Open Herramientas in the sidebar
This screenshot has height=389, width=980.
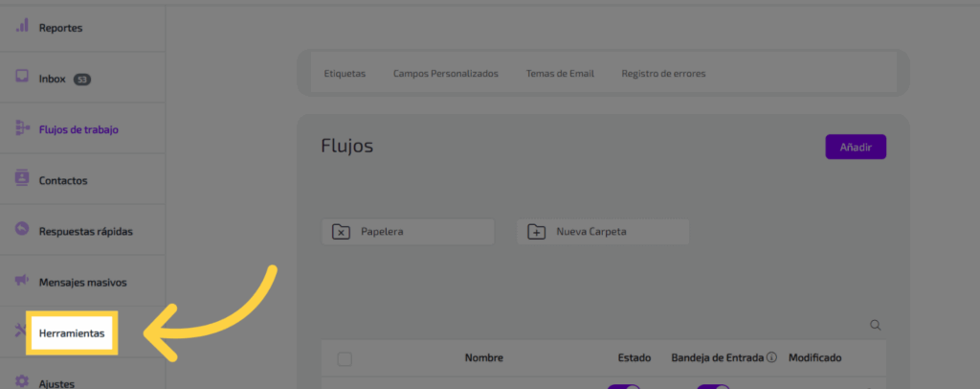click(x=72, y=332)
